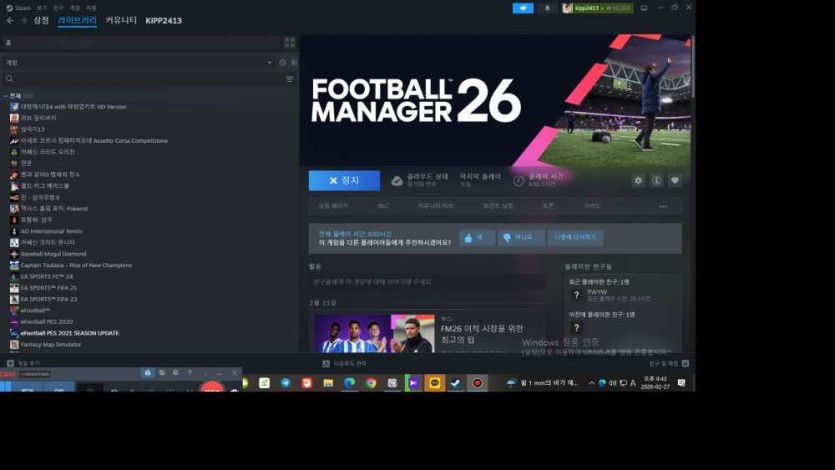Open the library filter options icon
Viewport: 835px width, 470px height.
coord(290,79)
